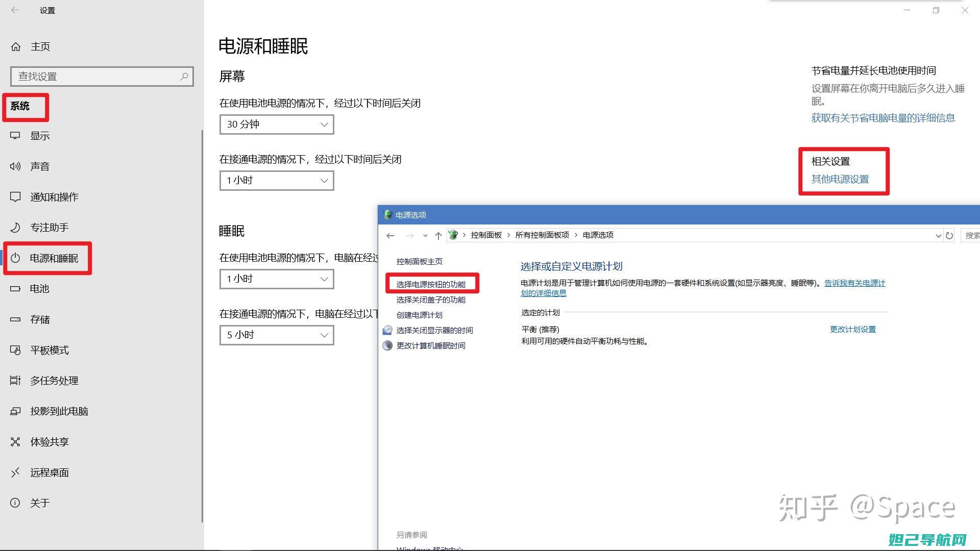Click 选择电源按钮的功能 link
This screenshot has height=551, width=980.
point(431,284)
